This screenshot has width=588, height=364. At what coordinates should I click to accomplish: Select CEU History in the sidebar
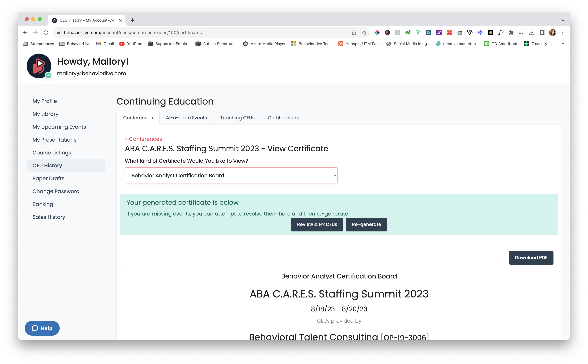[x=66, y=165]
